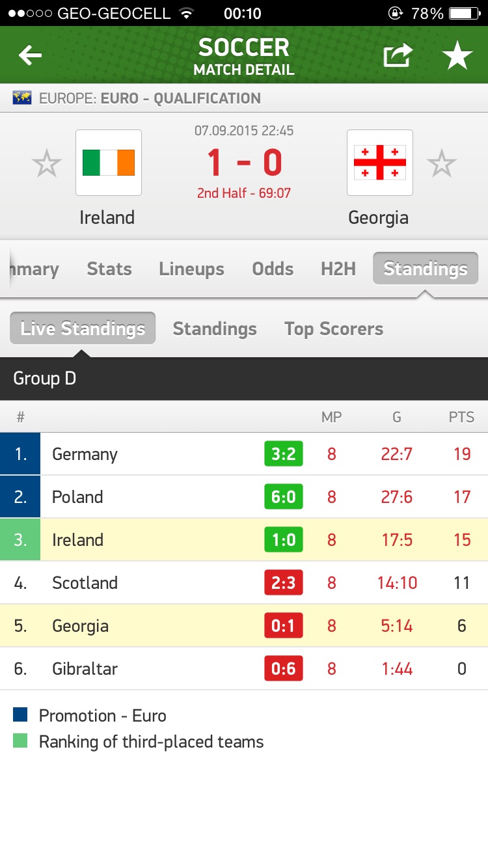488x868 pixels.
Task: Select the Live Standings sub-tab
Action: point(83,329)
